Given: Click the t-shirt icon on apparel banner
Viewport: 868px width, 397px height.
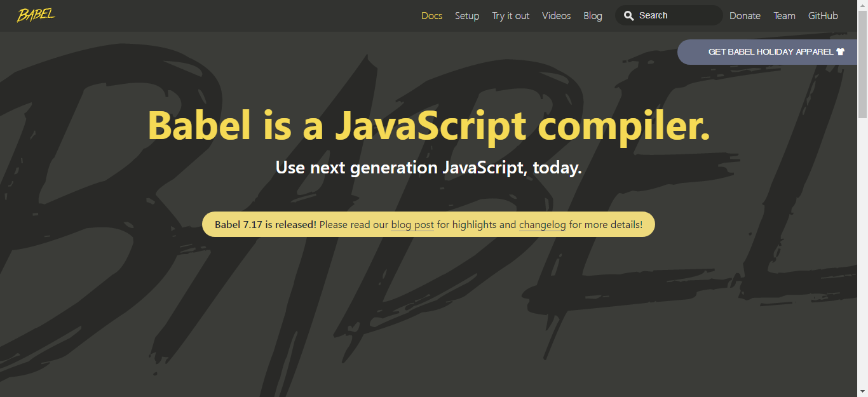Looking at the screenshot, I should click(x=841, y=52).
